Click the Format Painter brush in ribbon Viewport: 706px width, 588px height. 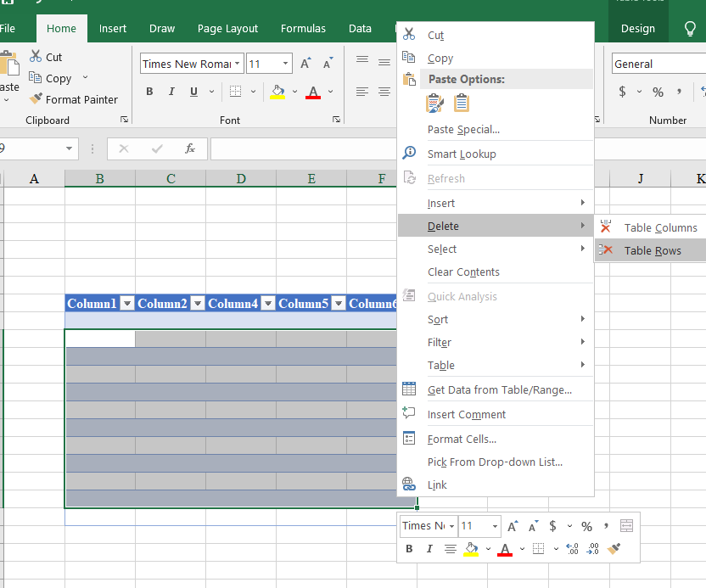click(36, 99)
